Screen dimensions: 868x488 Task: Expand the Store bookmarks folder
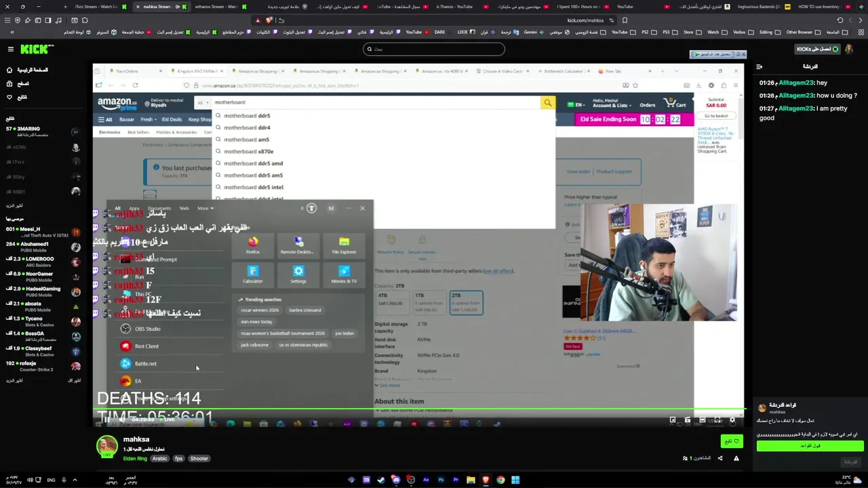[692, 32]
